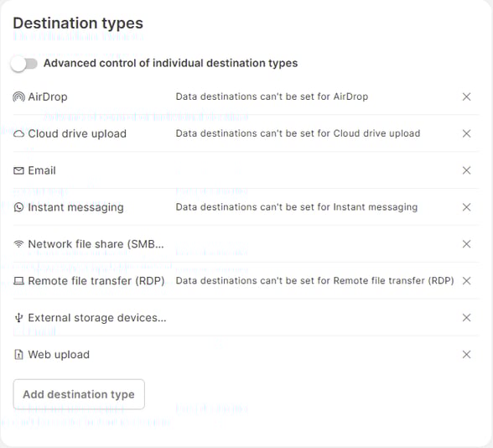
Task: Click the Web upload file icon
Action: [18, 355]
